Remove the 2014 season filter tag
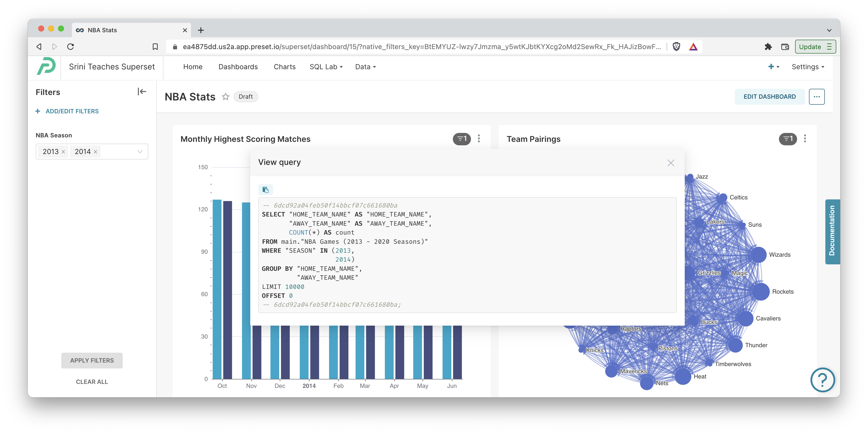The height and width of the screenshot is (434, 868). [x=95, y=152]
